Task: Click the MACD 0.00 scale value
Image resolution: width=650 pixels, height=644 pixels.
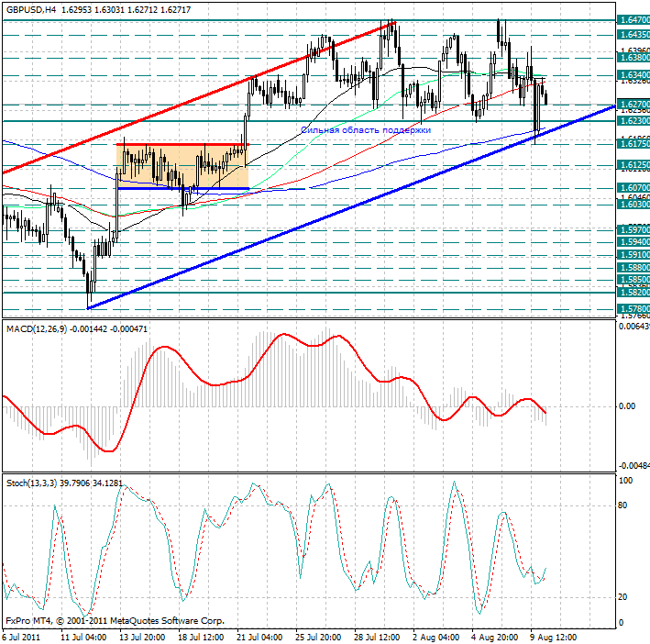Action: click(x=627, y=406)
